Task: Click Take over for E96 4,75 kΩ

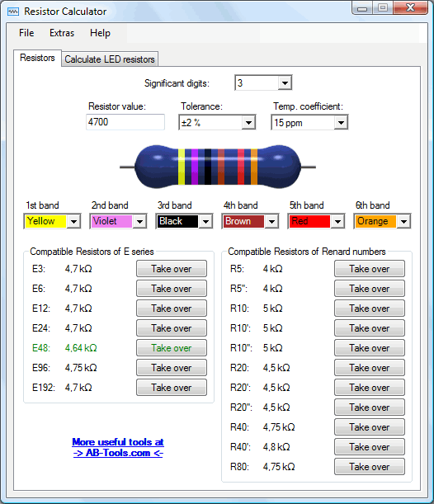Action: (172, 368)
